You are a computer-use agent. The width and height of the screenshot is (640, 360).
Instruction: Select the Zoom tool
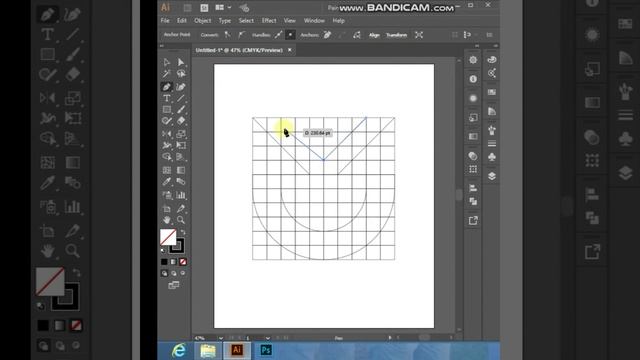[181, 220]
